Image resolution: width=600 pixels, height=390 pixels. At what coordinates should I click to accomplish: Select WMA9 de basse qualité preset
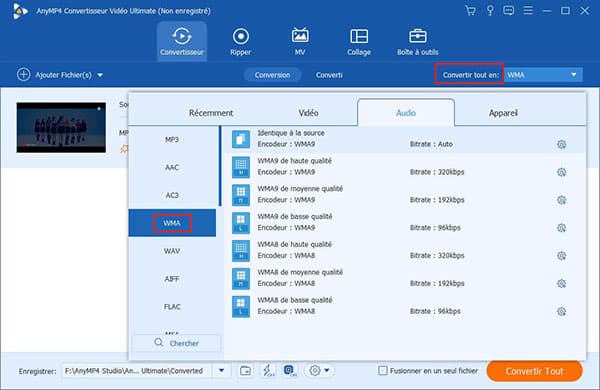tap(406, 222)
